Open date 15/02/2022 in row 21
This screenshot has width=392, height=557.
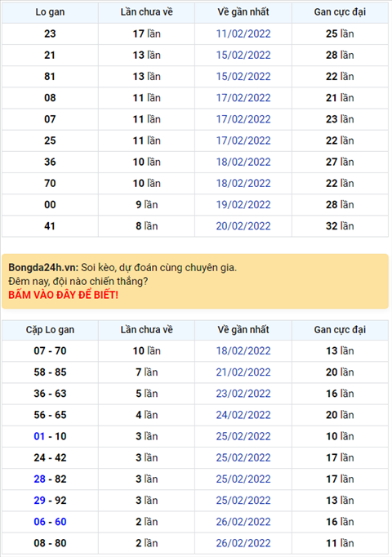pos(243,55)
